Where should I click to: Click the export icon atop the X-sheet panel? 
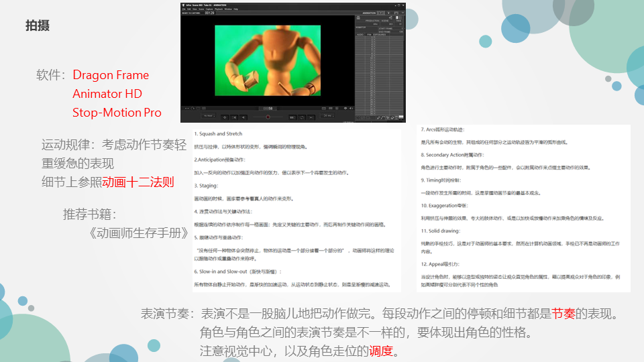tap(390, 17)
